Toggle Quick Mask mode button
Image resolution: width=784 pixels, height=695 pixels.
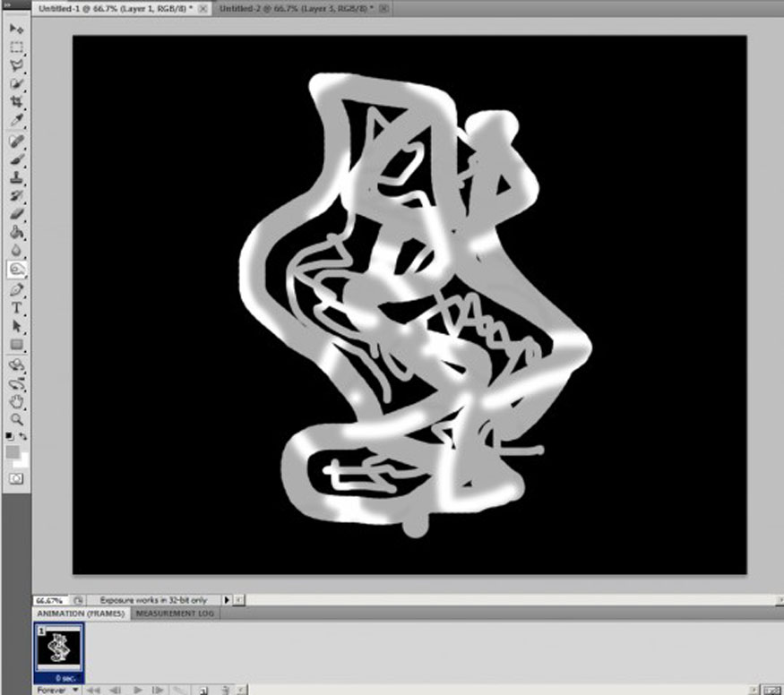coord(16,478)
